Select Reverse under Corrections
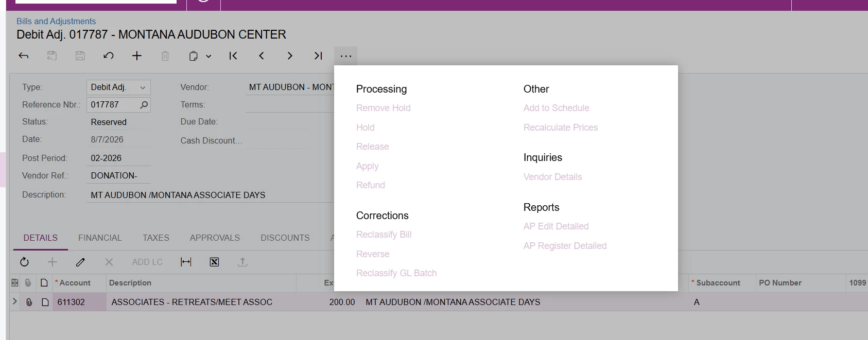 [x=373, y=254]
